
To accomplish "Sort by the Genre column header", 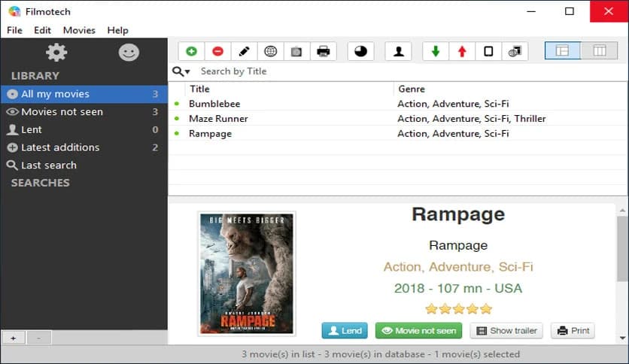I will click(x=510, y=89).
